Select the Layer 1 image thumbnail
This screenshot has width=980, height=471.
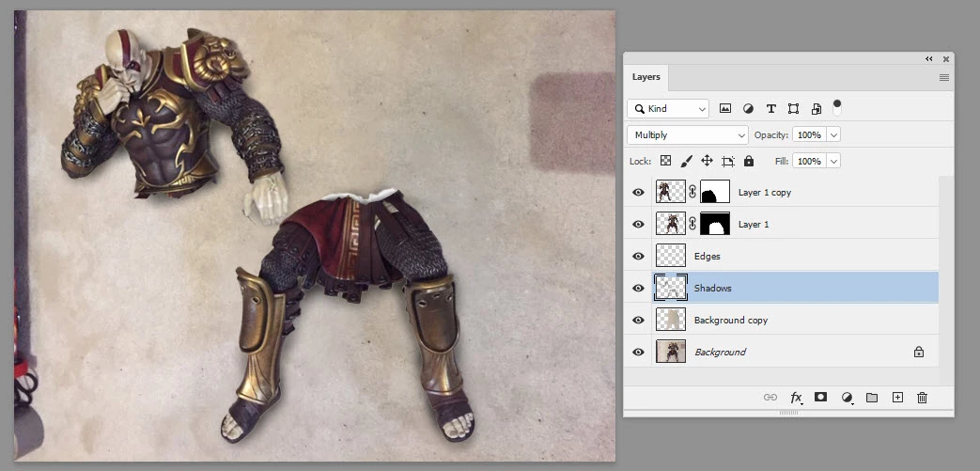[x=671, y=224]
